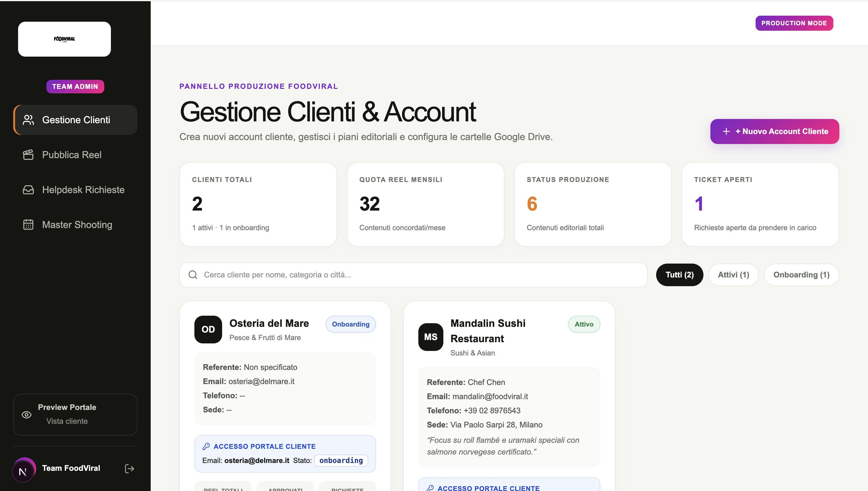The width and height of the screenshot is (868, 491).
Task: Filter clients by Attivi (1)
Action: pyautogui.click(x=733, y=275)
